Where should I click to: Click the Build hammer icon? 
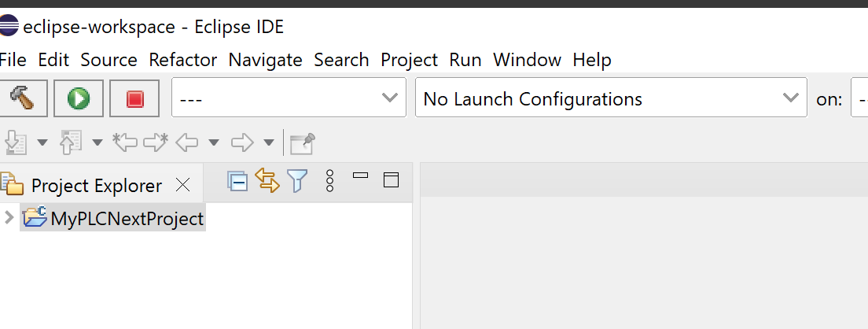coord(24,98)
